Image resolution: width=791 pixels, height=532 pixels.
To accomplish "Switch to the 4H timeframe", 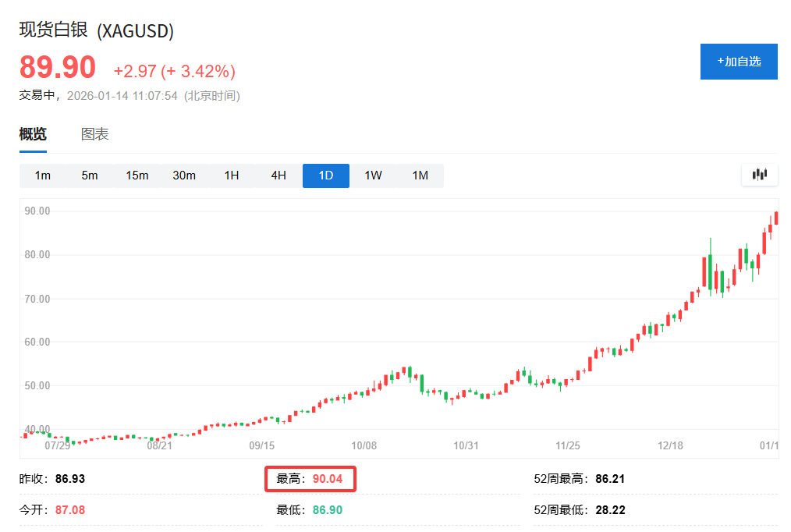I will (278, 175).
